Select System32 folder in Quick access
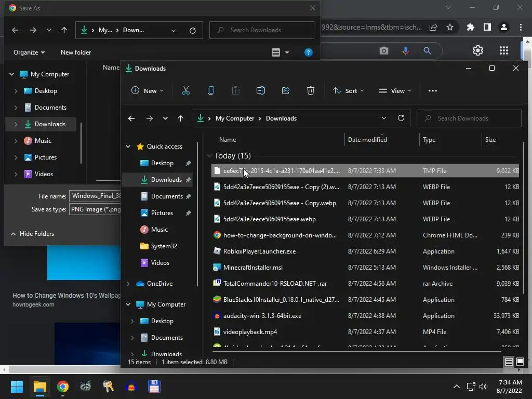This screenshot has width=532, height=399. pos(164,246)
